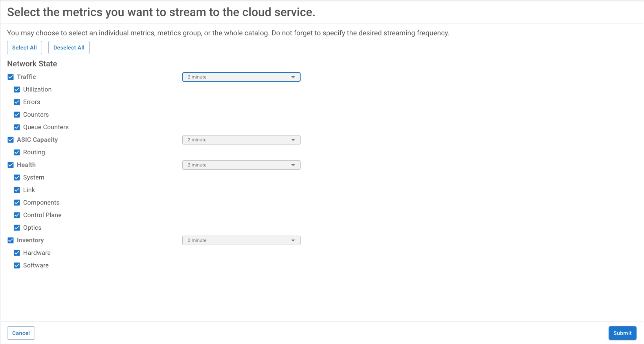
Task: Open the Inventory frequency dropdown
Action: (241, 240)
